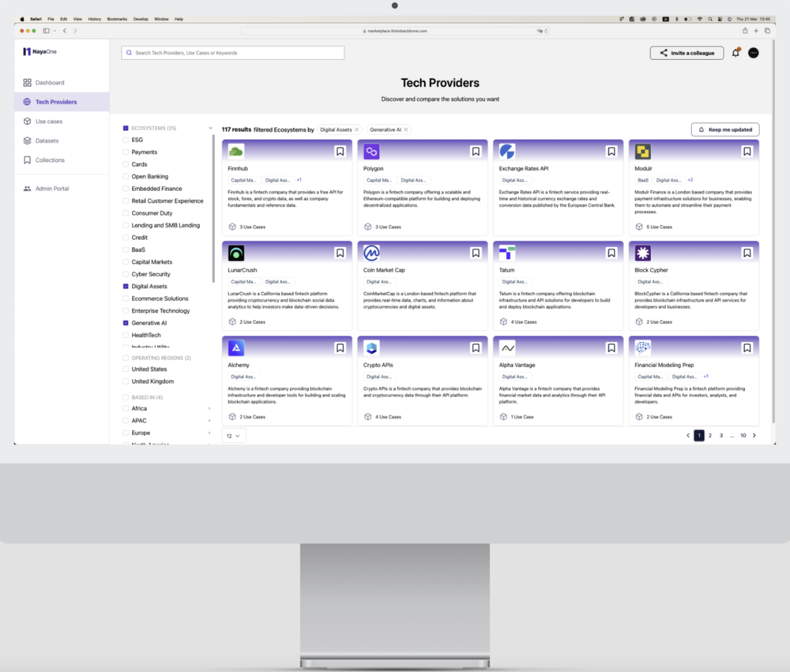Viewport: 790px width, 672px height.
Task: Bookmark the Financial Modeling Prep card
Action: coord(747,348)
